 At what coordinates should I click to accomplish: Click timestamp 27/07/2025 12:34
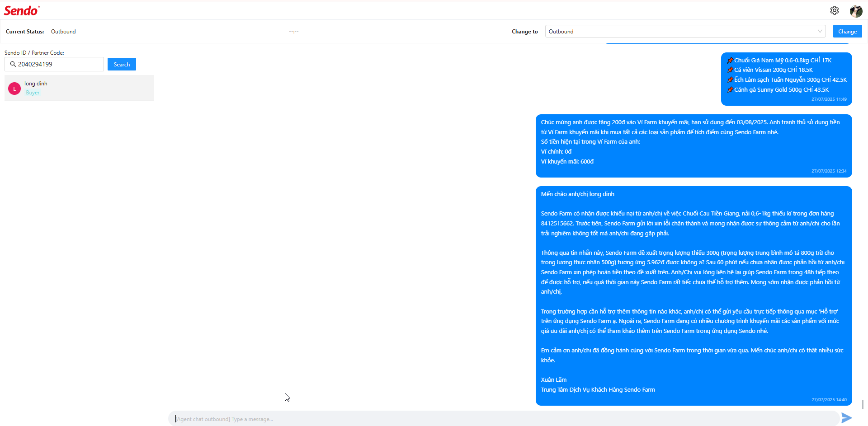[x=829, y=171]
